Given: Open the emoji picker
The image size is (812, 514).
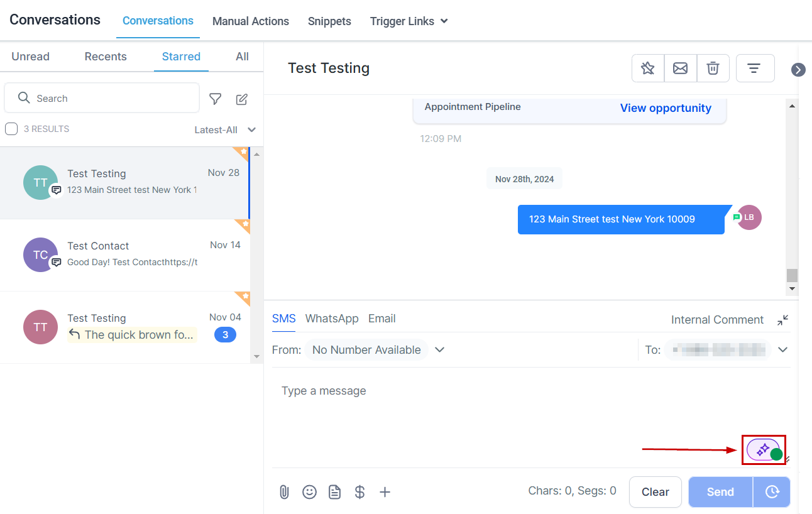Looking at the screenshot, I should pyautogui.click(x=309, y=492).
